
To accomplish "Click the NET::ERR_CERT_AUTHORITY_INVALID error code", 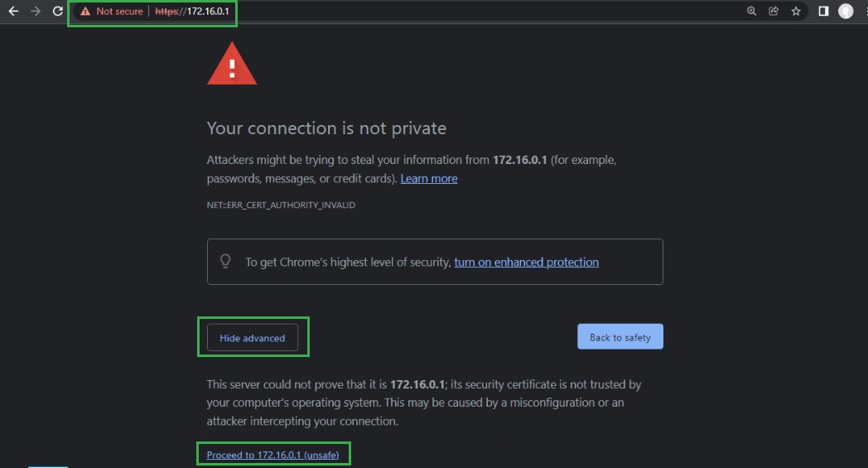I will pyautogui.click(x=281, y=205).
